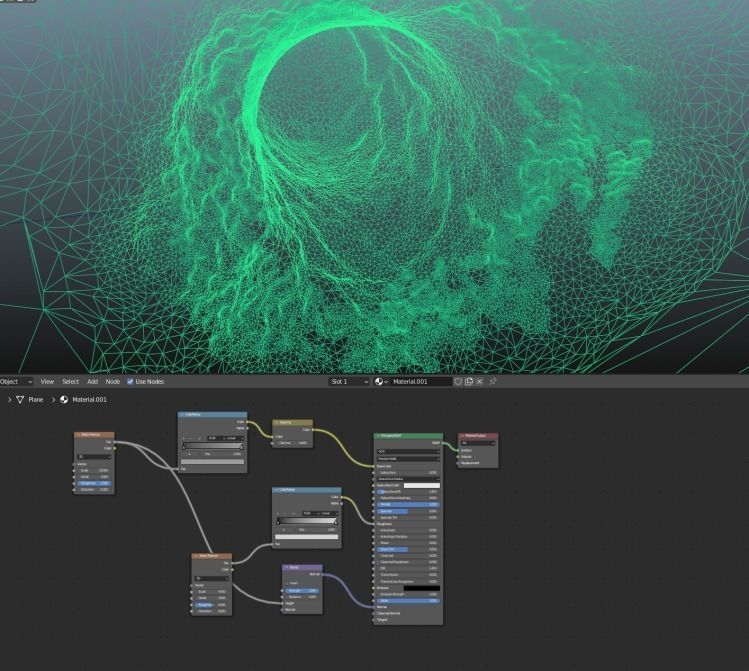Open the Add menu for nodes

[x=92, y=382]
